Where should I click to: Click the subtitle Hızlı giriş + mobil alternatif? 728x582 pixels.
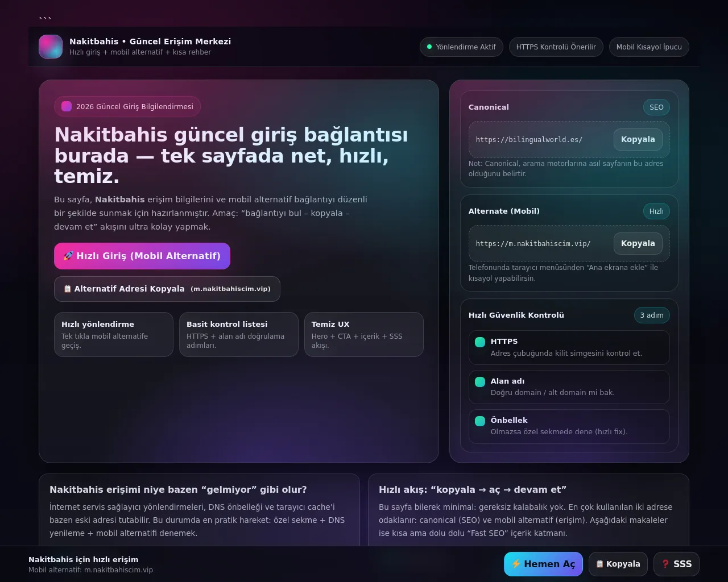(140, 52)
